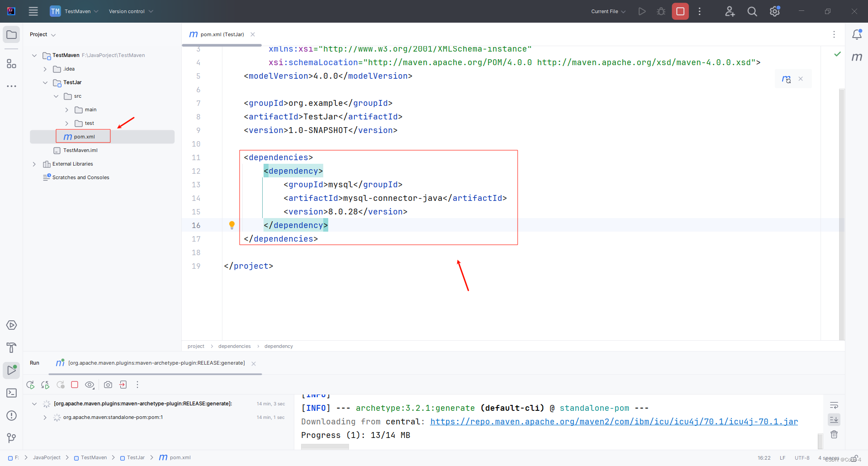868x466 pixels.
Task: Close the pom.xml editor tab
Action: 253,34
